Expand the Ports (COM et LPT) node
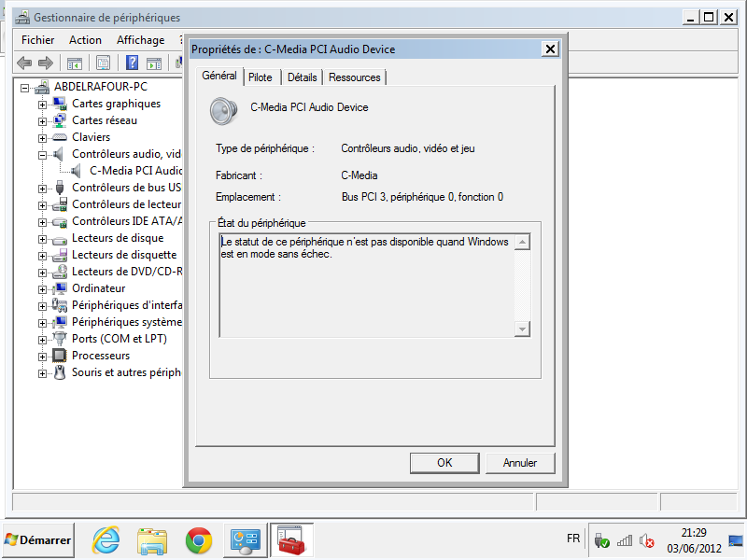The width and height of the screenshot is (747, 560). pyautogui.click(x=42, y=340)
